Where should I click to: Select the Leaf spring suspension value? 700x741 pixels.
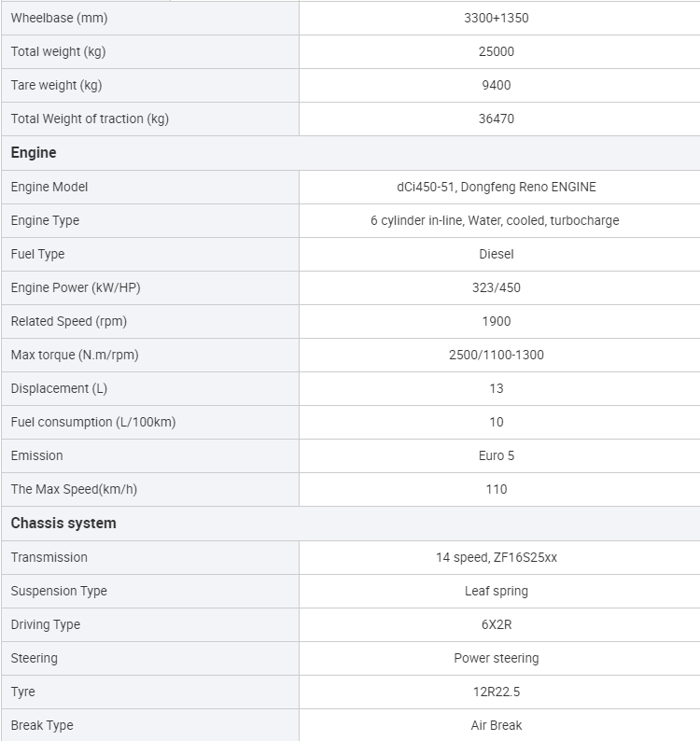pos(496,591)
